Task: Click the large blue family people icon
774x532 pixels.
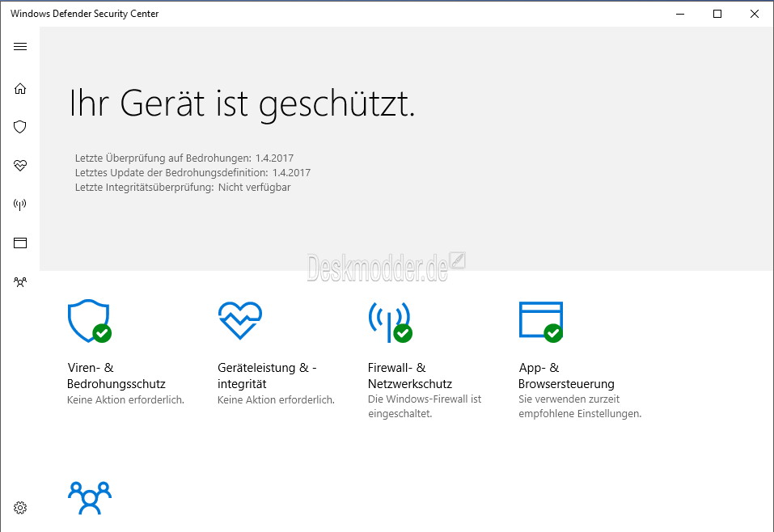Action: point(89,498)
